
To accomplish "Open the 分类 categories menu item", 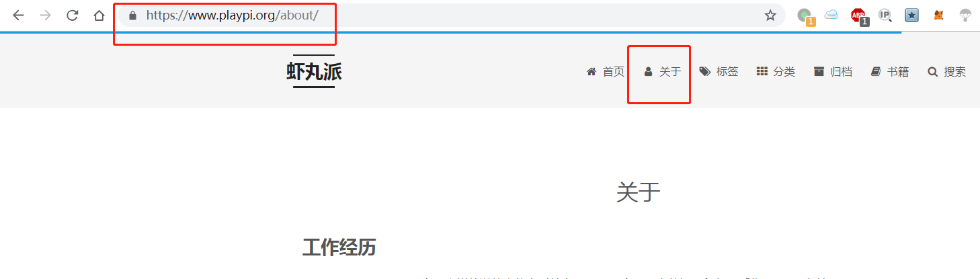I will (776, 71).
